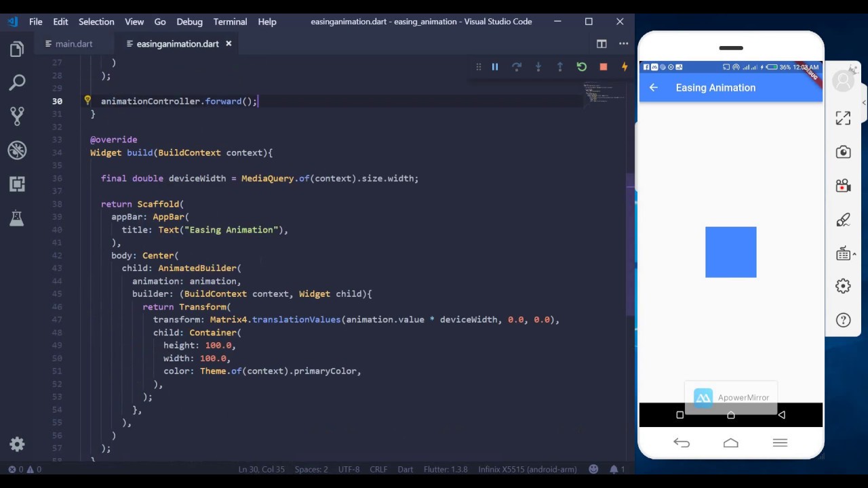Open the Debug menu
This screenshot has width=868, height=488.
190,22
